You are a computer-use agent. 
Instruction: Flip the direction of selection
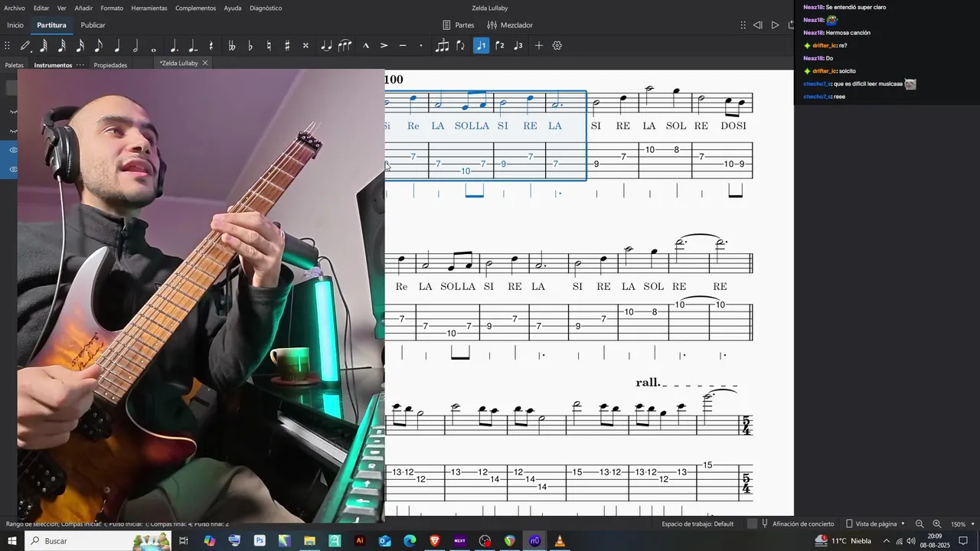click(x=460, y=46)
